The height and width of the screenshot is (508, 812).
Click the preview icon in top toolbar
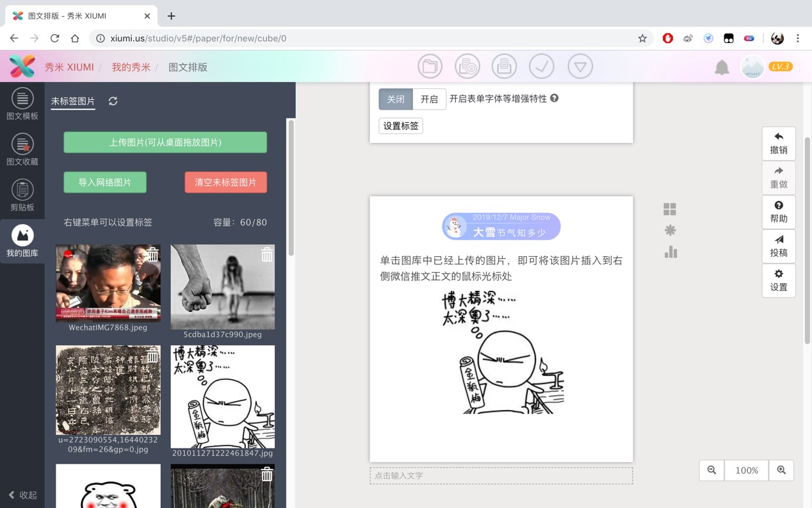(467, 67)
